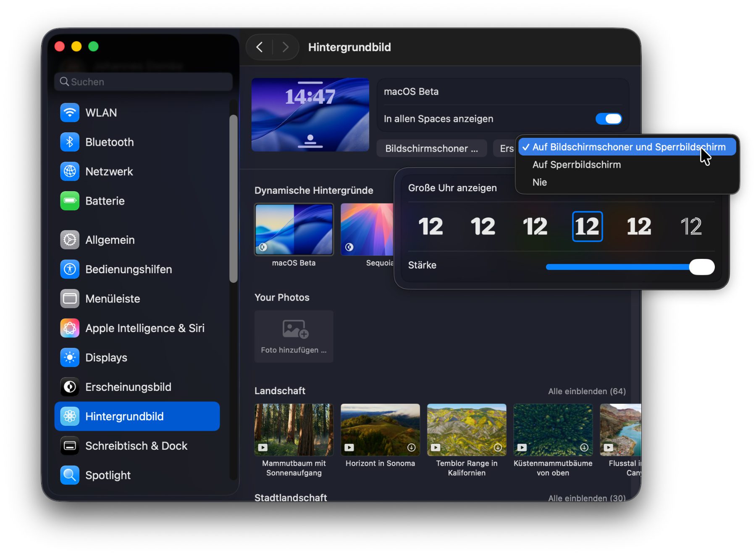Open Displays settings icon

point(70,358)
